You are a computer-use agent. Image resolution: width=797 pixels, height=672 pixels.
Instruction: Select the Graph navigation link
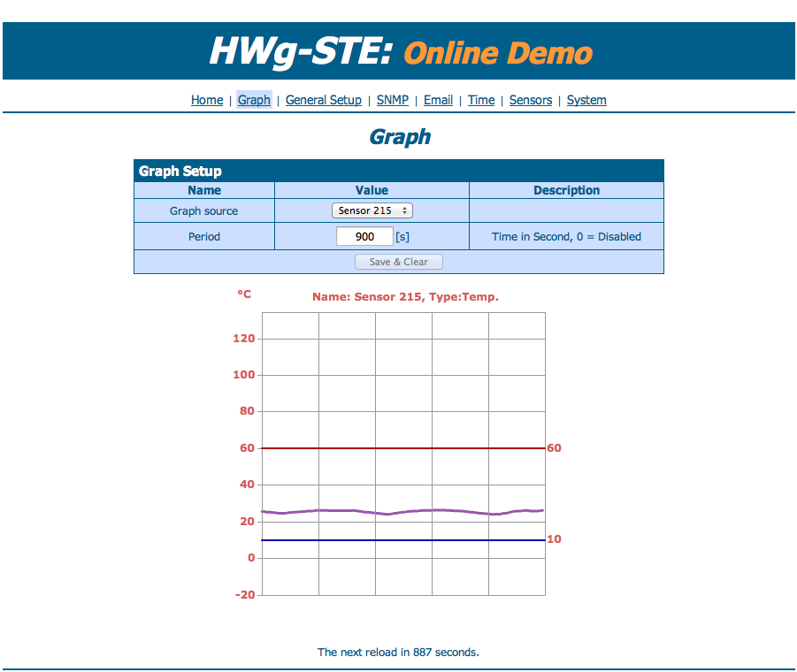(x=254, y=100)
